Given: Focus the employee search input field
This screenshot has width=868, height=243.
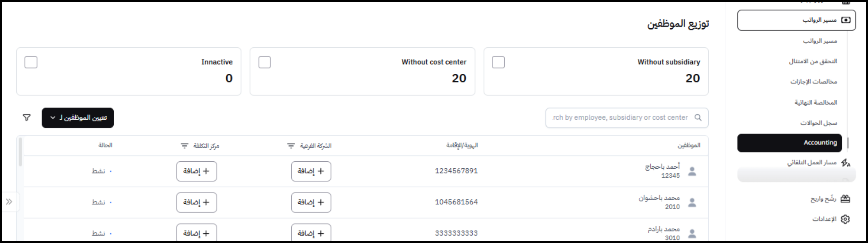Looking at the screenshot, I should [x=620, y=118].
